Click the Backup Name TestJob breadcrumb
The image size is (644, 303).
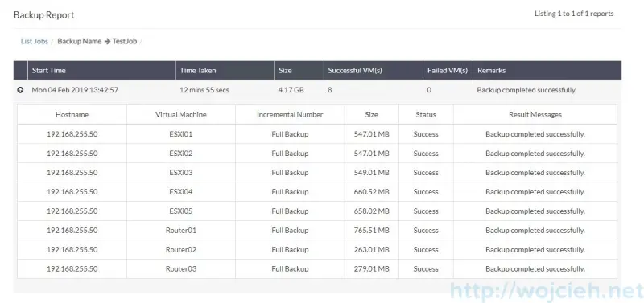[x=97, y=41]
